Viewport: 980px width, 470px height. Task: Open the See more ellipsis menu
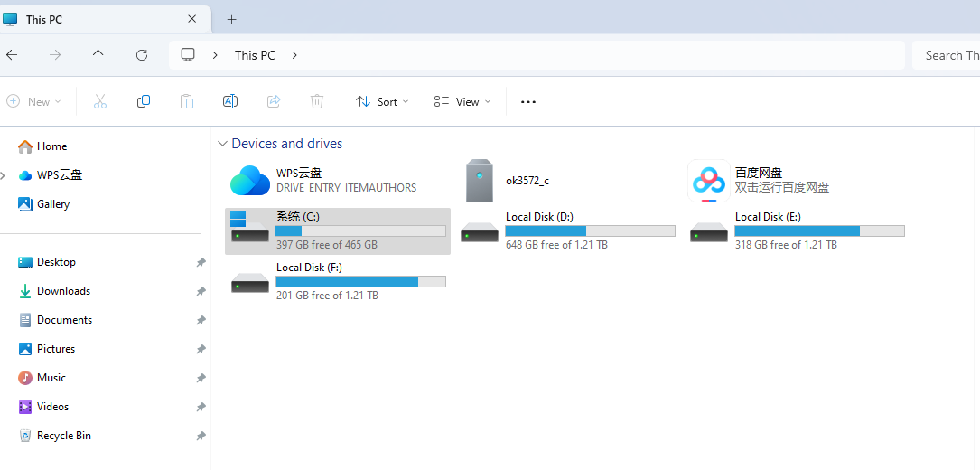(x=528, y=102)
